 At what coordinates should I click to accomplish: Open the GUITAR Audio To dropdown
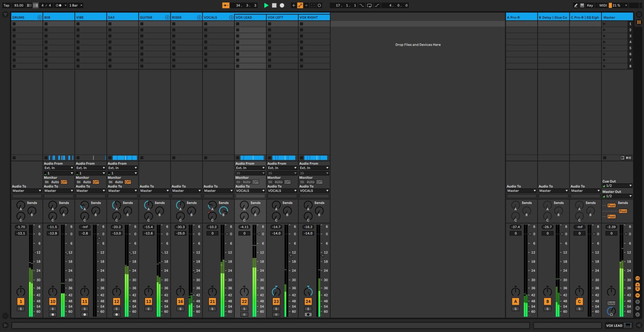pos(154,191)
